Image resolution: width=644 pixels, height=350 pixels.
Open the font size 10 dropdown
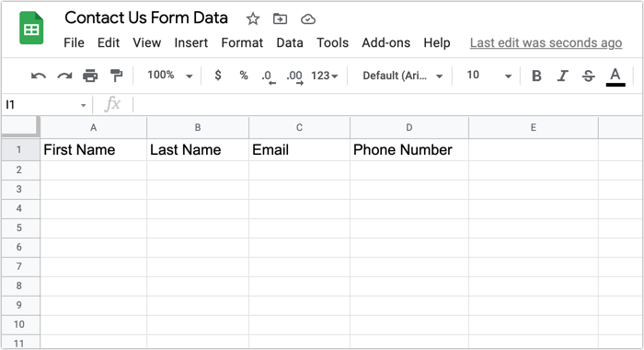click(489, 76)
